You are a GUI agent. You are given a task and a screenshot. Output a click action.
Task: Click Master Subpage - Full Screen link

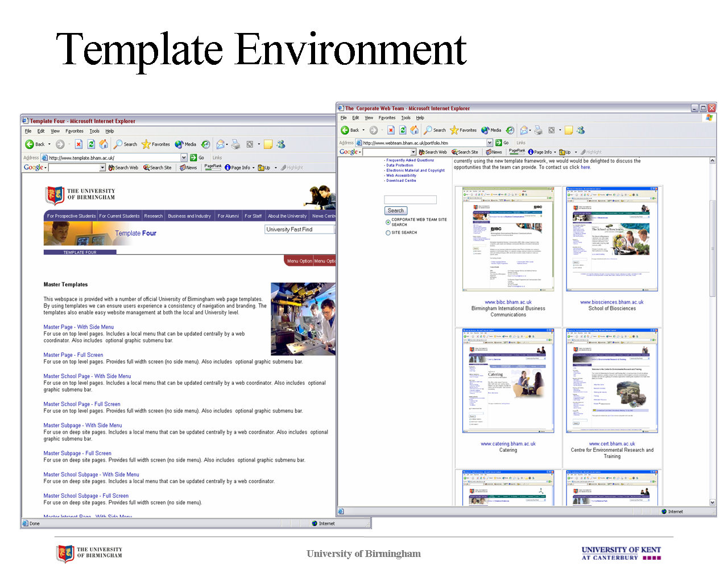77,454
